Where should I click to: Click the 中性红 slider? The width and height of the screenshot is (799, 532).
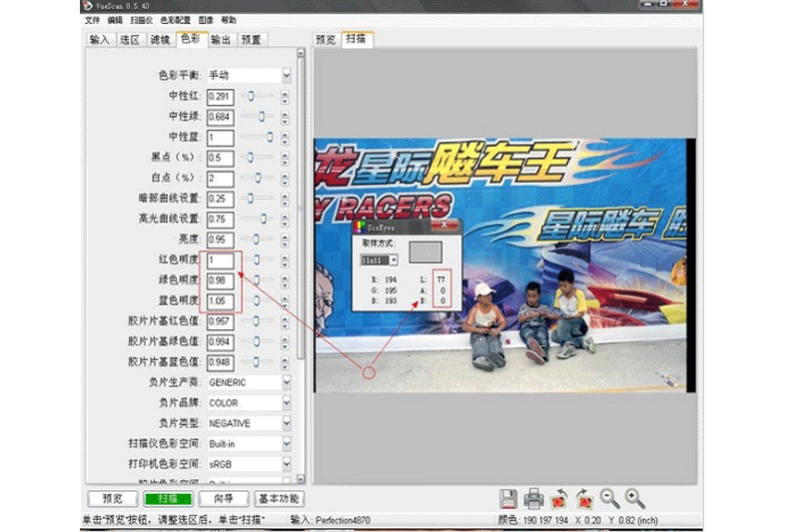(x=259, y=96)
